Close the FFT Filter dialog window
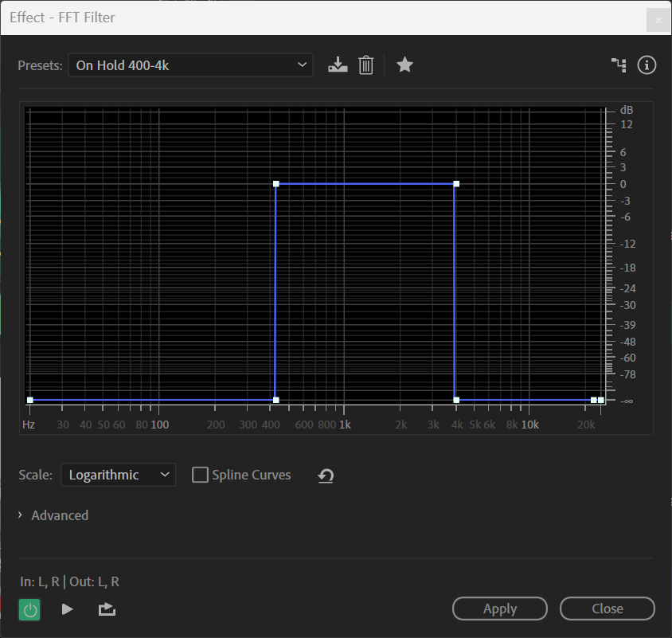The width and height of the screenshot is (672, 638). click(658, 20)
